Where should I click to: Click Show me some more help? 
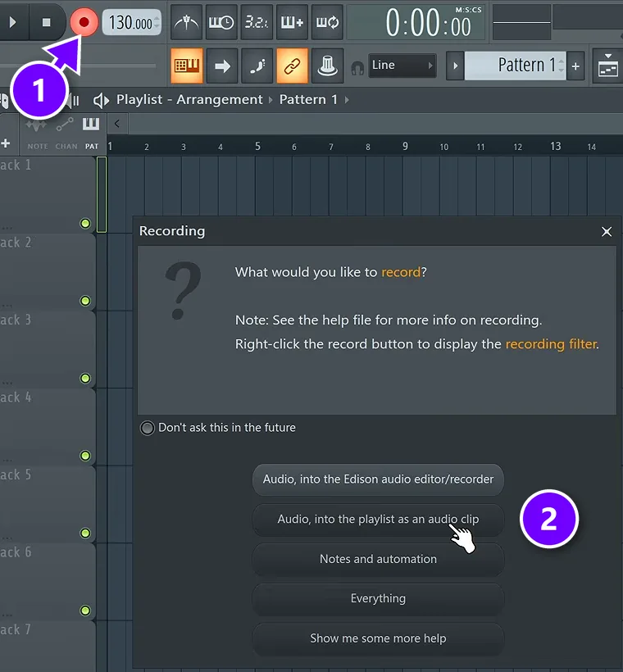pos(378,638)
